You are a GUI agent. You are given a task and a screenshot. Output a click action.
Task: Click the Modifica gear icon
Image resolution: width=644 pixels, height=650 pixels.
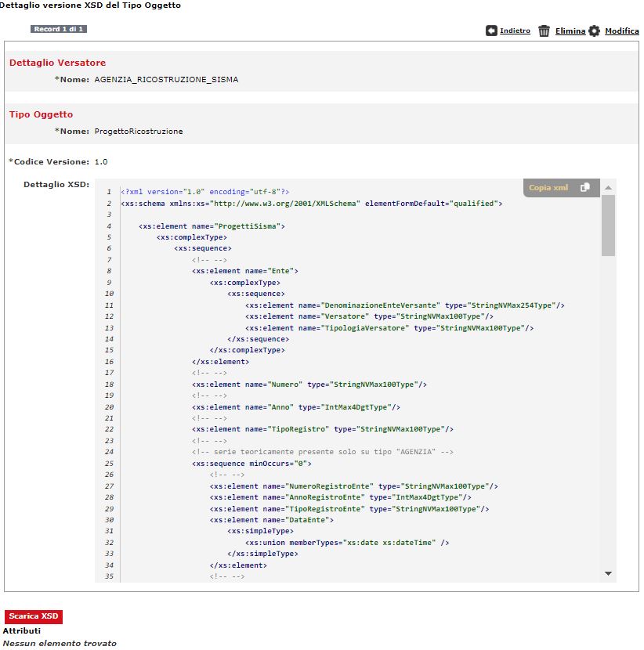tap(594, 31)
